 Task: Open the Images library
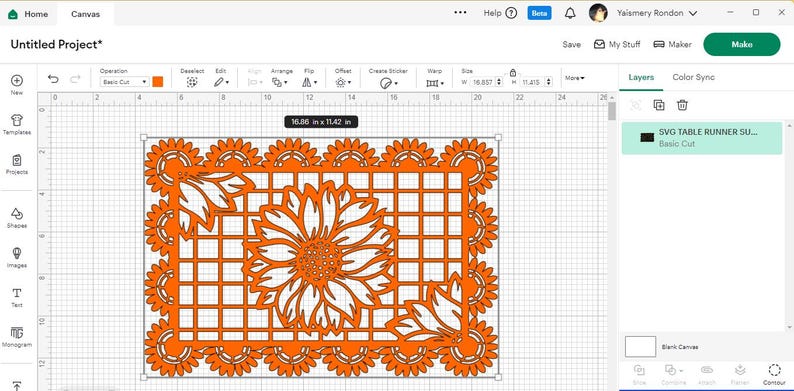coord(17,257)
